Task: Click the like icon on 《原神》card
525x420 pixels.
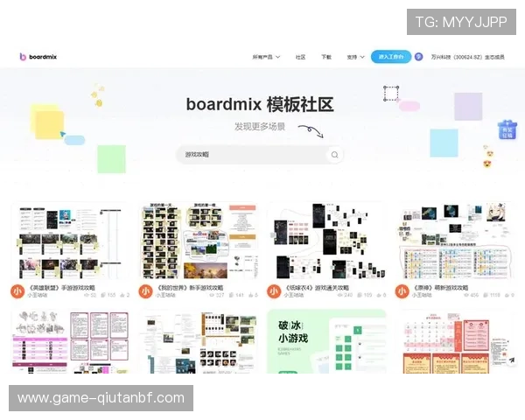Action: [507, 295]
